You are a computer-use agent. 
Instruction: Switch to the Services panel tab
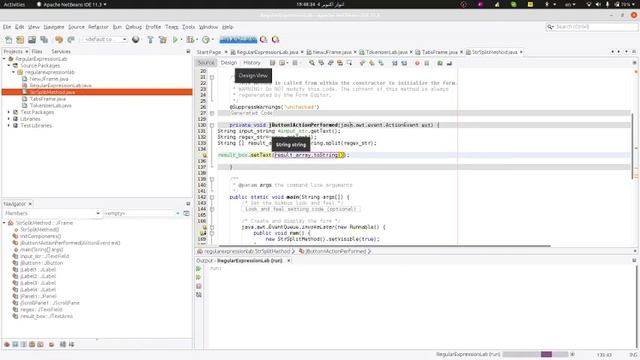61,51
